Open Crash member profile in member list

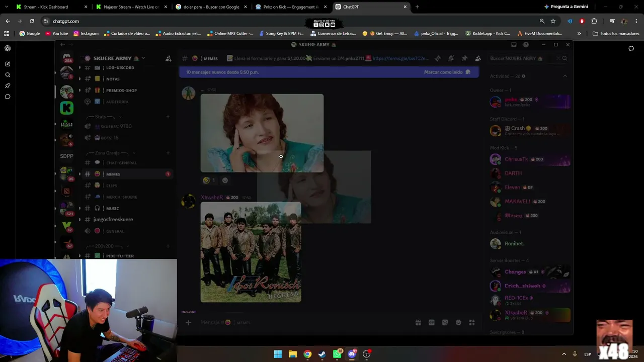click(530, 131)
